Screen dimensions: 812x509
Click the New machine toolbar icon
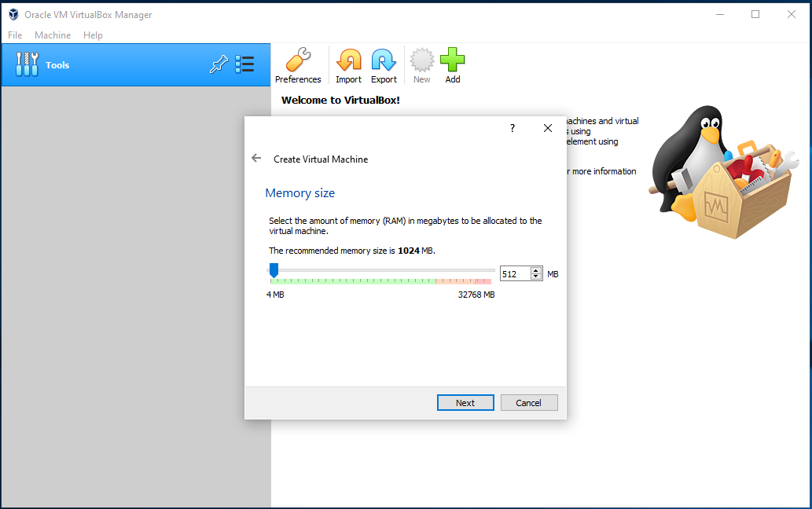click(x=421, y=66)
